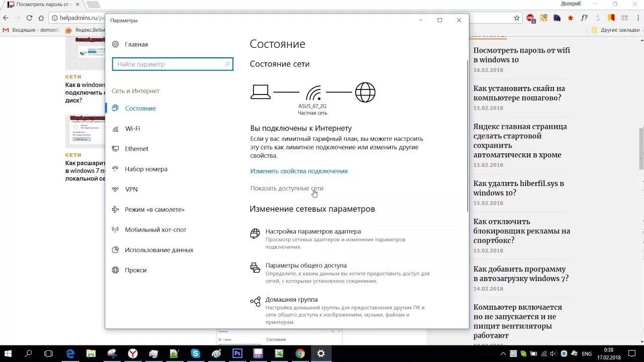Click the homegroup share icon
The height and width of the screenshot is (362, 644).
[255, 302]
